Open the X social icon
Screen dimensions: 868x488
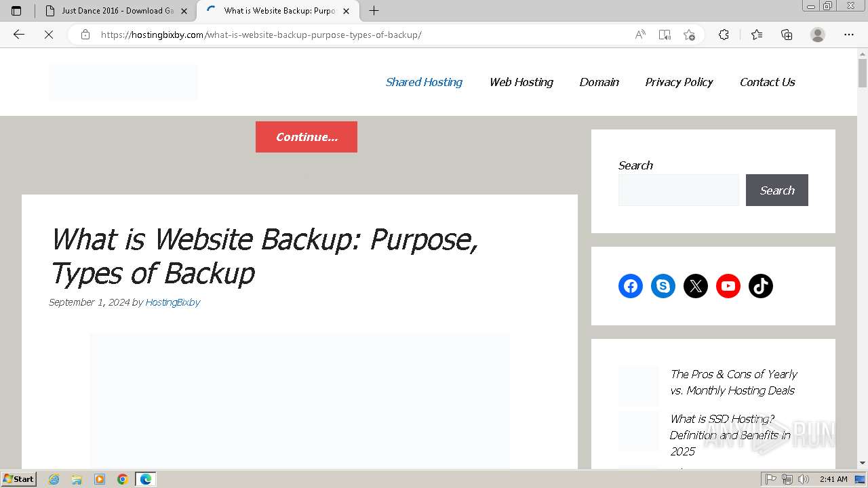696,286
